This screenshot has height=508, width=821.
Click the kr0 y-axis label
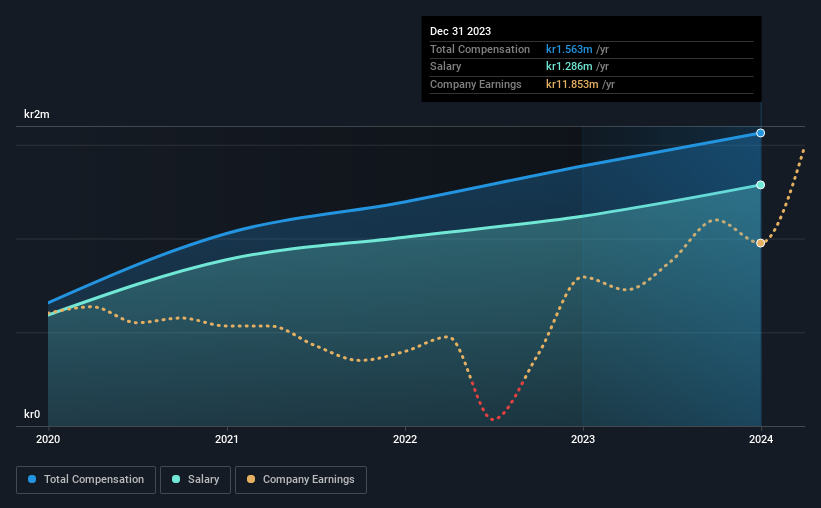pos(32,414)
